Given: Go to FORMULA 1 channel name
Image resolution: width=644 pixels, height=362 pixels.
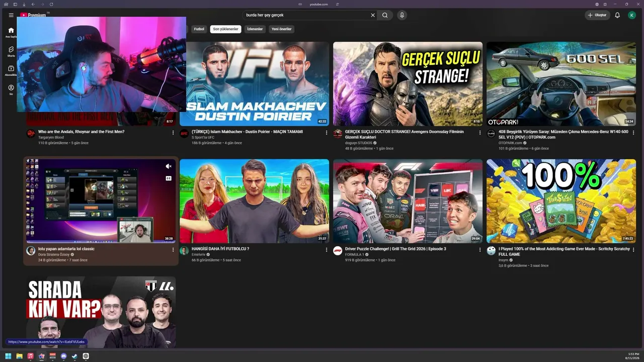Looking at the screenshot, I should [x=354, y=254].
